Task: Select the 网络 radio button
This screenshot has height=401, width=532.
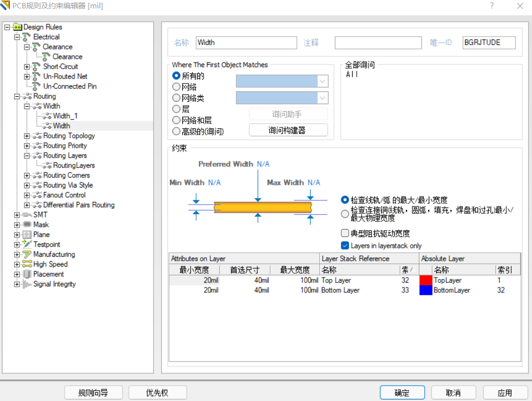Action: 176,87
